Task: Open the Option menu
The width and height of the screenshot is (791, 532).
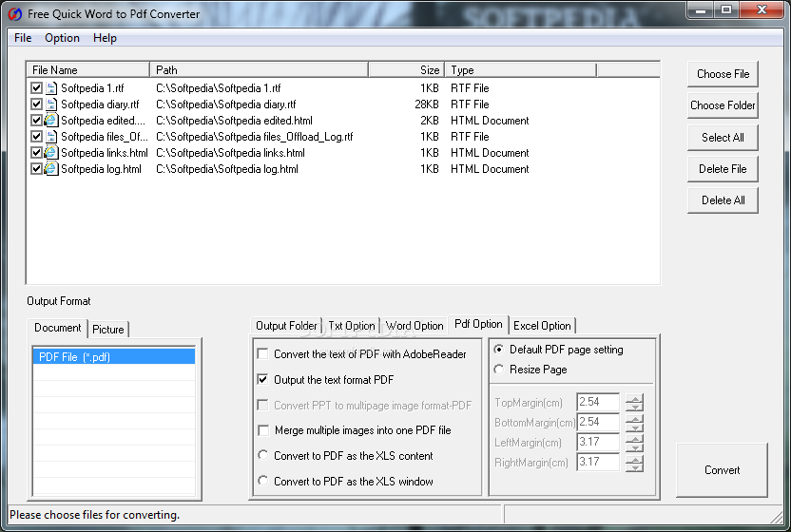Action: (62, 38)
